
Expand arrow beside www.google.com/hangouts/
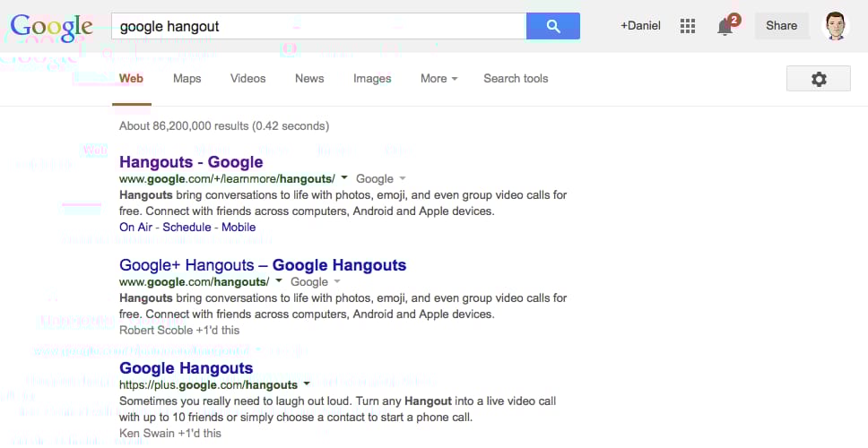[279, 281]
